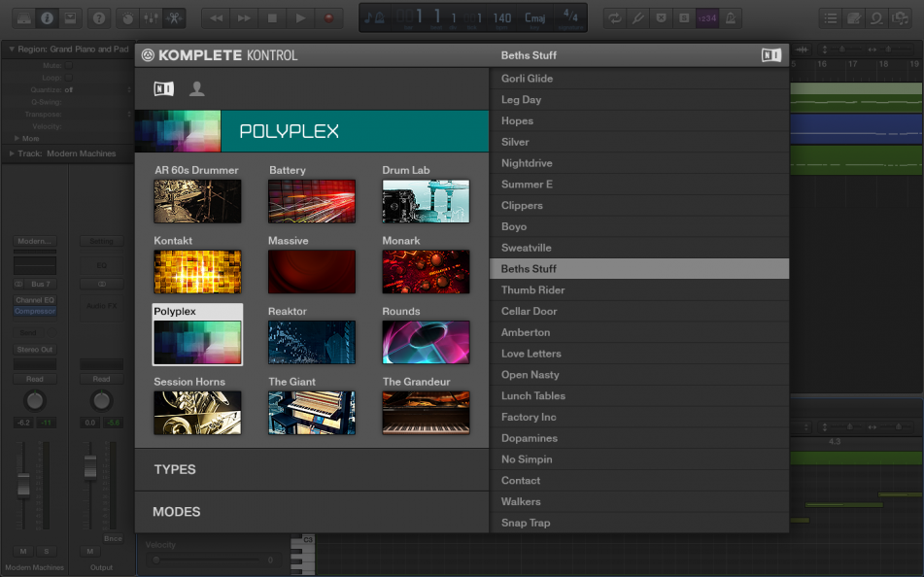
Task: Open the Library panel icon at top left
Action: (25, 17)
